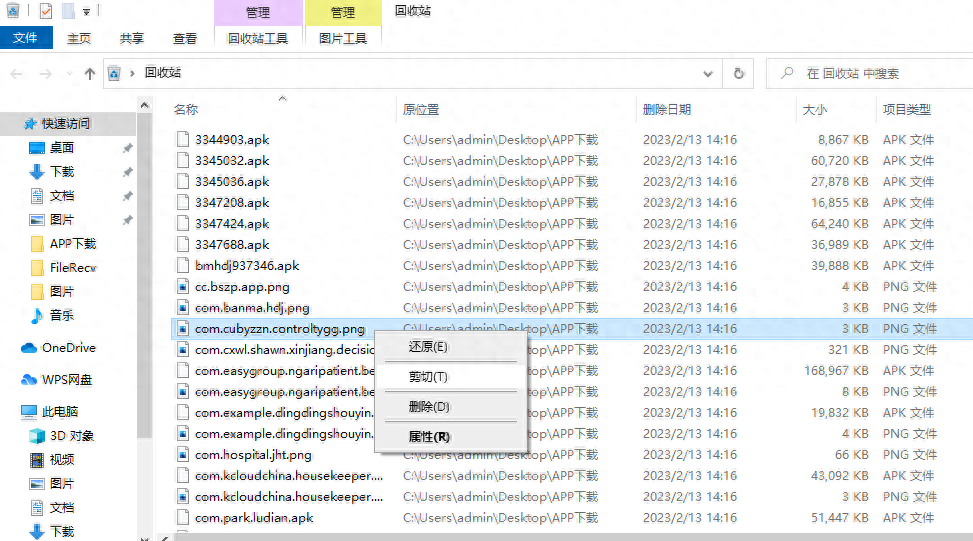Viewport: 973px width, 541px height.
Task: Select file 3347424.apk
Action: (232, 224)
